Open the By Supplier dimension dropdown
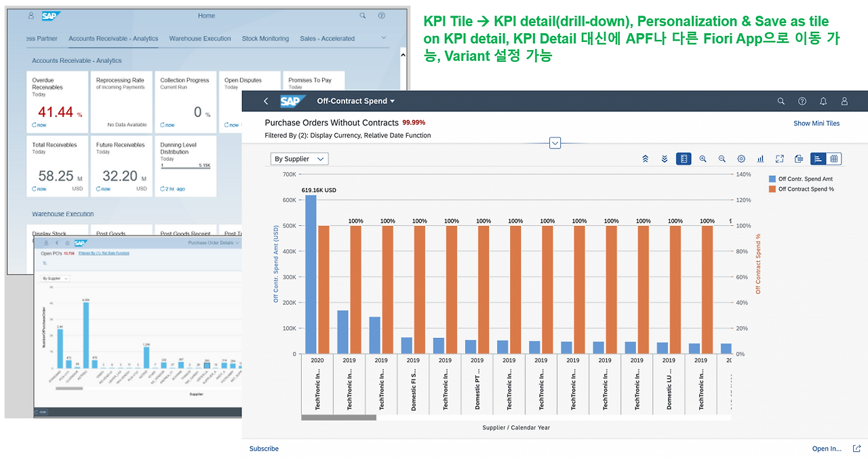This screenshot has width=868, height=458. 299,158
